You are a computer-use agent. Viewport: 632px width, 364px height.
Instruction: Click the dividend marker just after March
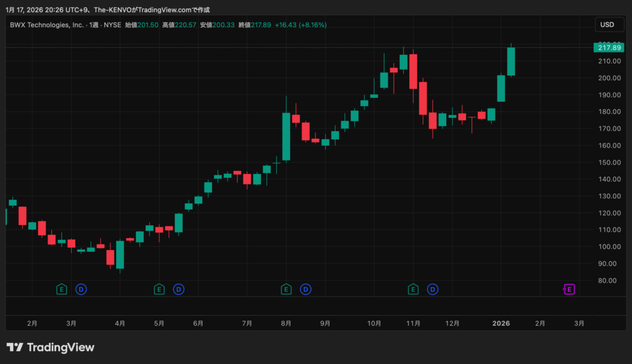click(x=81, y=289)
